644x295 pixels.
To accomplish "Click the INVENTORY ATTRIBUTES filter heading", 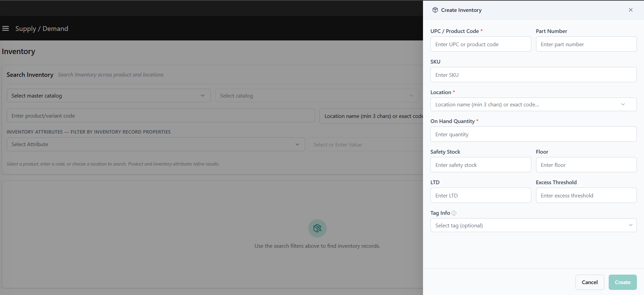I will pos(89,132).
